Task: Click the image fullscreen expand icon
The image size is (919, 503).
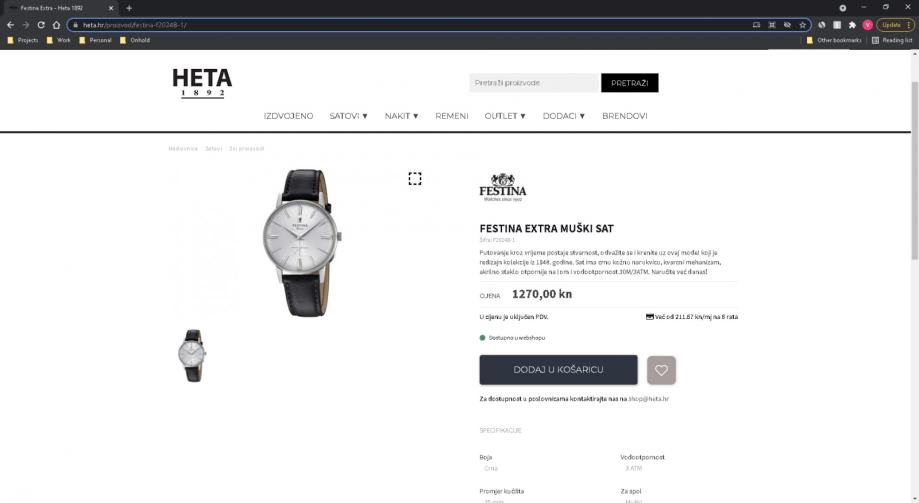Action: click(x=415, y=179)
